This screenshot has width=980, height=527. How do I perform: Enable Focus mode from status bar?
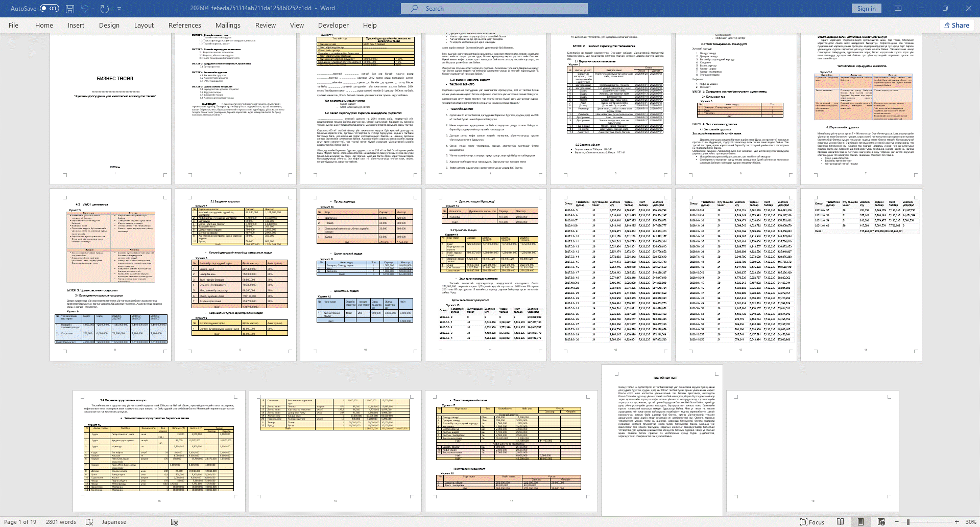[812, 522]
